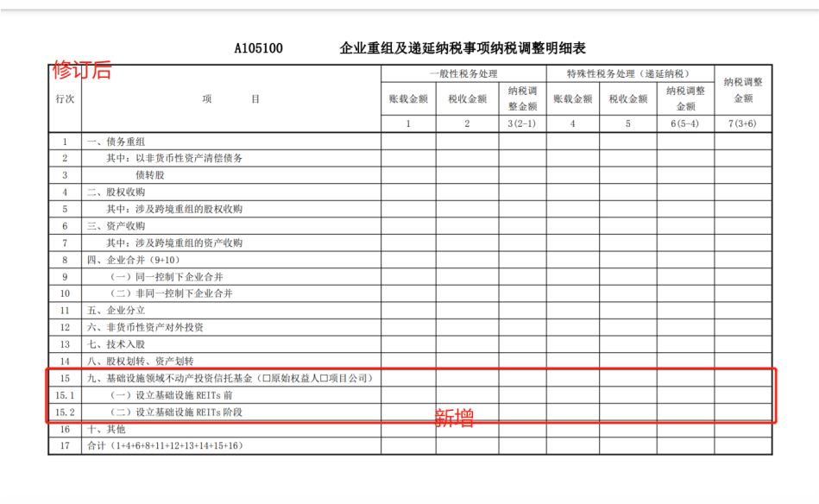Select row 二、股权收购
This screenshot has height=504, width=819.
pos(410,192)
